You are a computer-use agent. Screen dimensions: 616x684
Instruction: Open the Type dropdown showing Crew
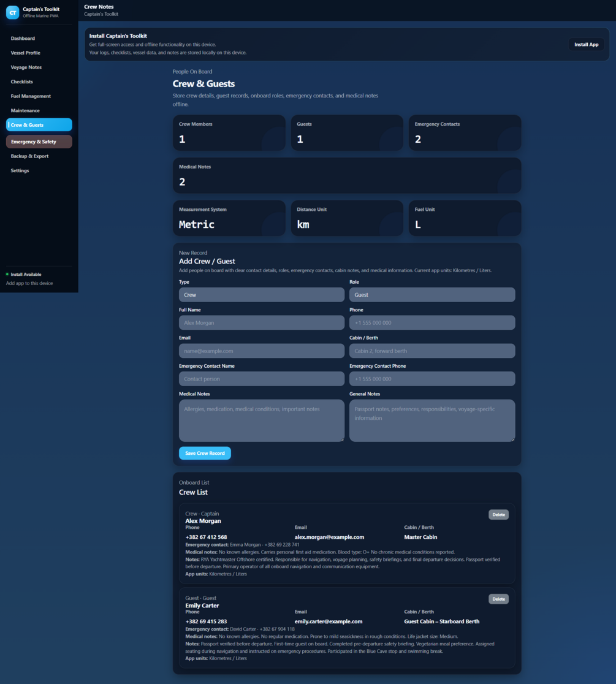[x=261, y=295]
